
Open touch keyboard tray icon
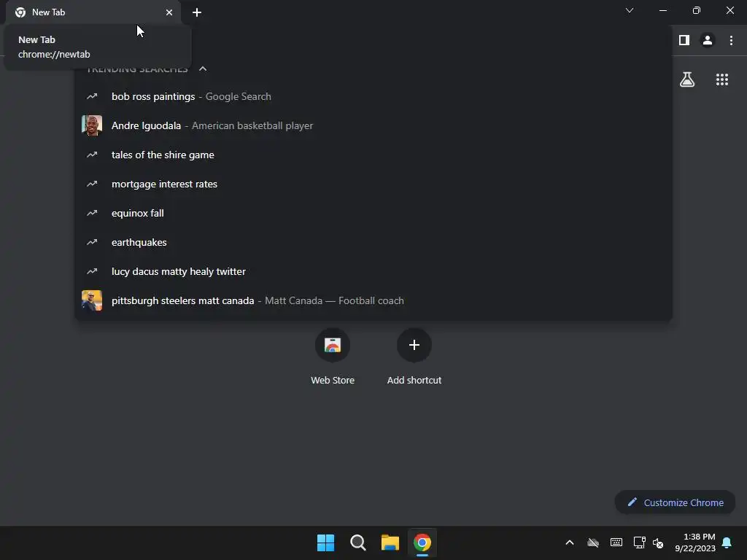(616, 542)
